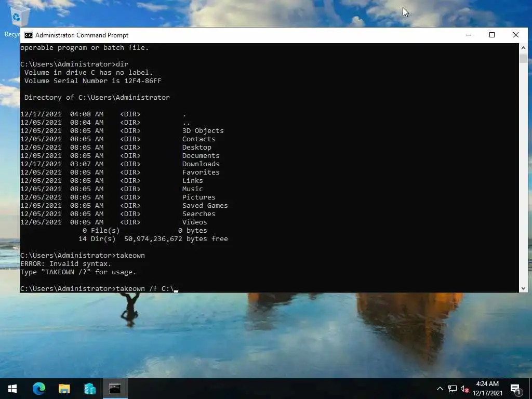The image size is (532, 399).
Task: Click the "Saved Games" directory entry
Action: [x=205, y=206]
